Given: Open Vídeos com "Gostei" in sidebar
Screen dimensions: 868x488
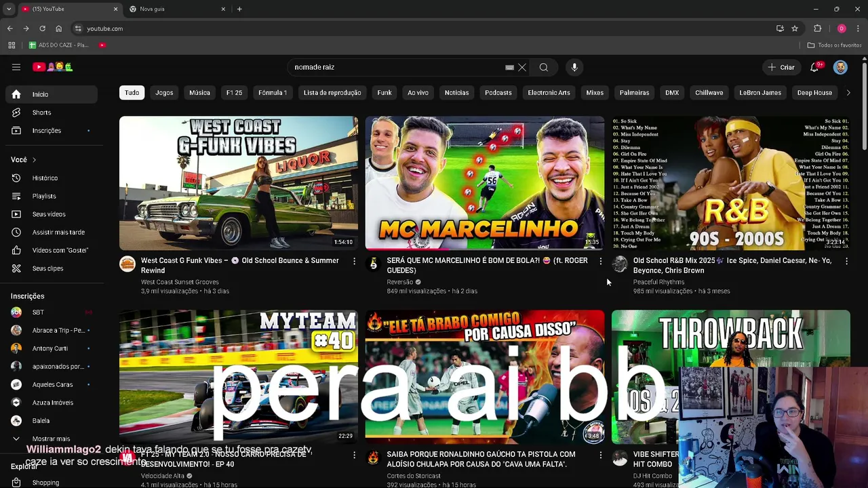Looking at the screenshot, I should (52, 250).
